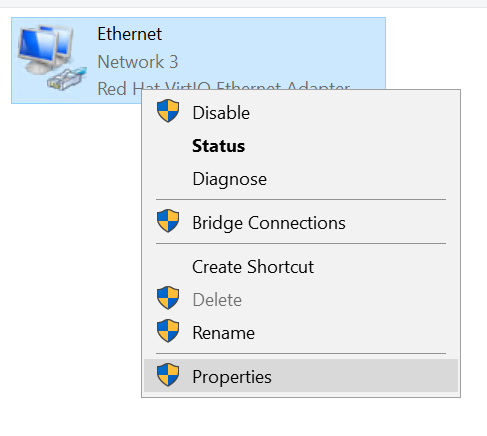This screenshot has height=436, width=487.
Task: Click the Ethernet adapter computer monitors icon
Action: (45, 48)
